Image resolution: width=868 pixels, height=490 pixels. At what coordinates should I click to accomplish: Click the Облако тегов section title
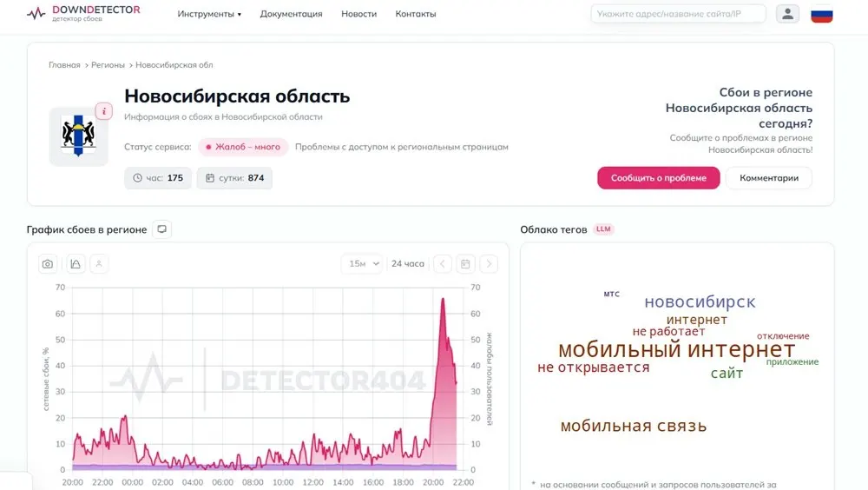click(x=554, y=229)
